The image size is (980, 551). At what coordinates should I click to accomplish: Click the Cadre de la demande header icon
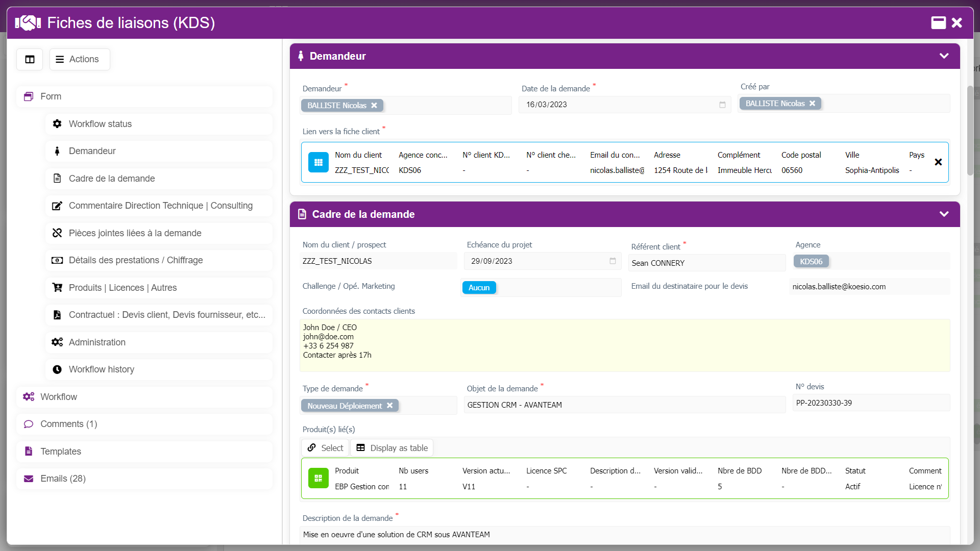pos(302,214)
